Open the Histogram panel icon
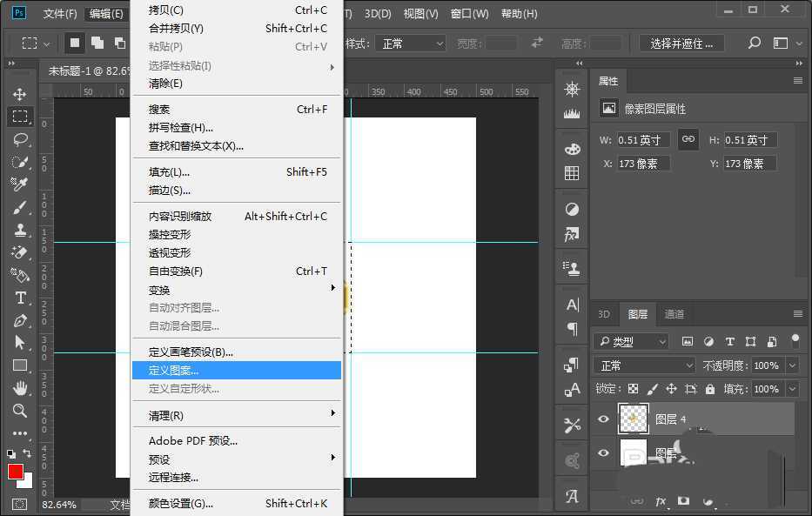The width and height of the screenshot is (812, 516). (572, 112)
